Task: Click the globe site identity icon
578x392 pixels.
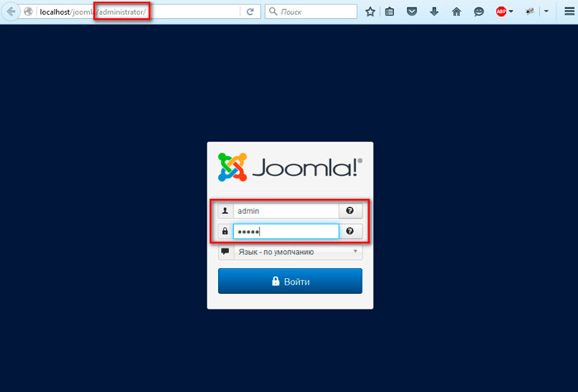Action: point(28,12)
